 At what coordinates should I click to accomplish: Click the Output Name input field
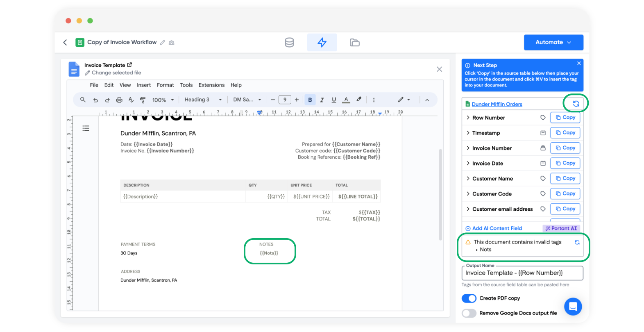522,273
